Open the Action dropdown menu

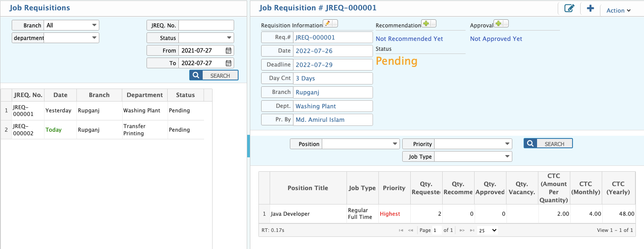618,10
